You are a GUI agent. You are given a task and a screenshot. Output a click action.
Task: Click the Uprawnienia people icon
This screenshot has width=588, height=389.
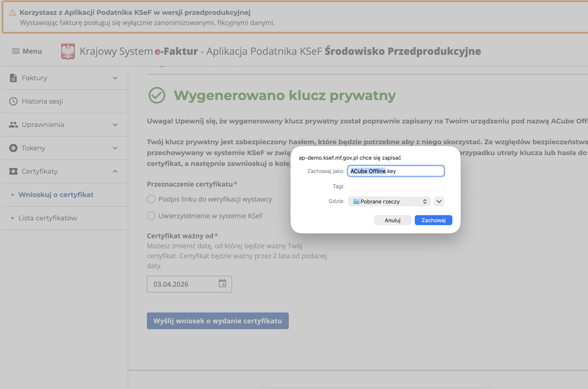click(x=13, y=124)
